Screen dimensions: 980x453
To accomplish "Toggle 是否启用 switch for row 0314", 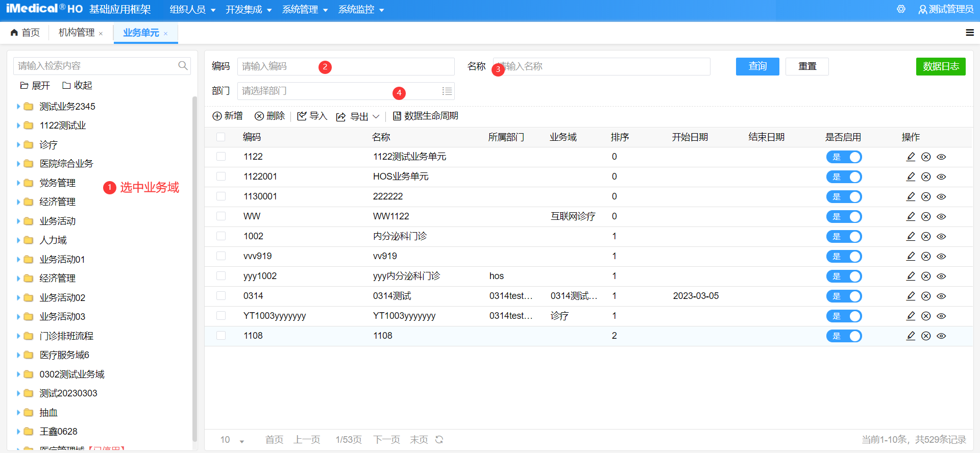I will pyautogui.click(x=844, y=296).
